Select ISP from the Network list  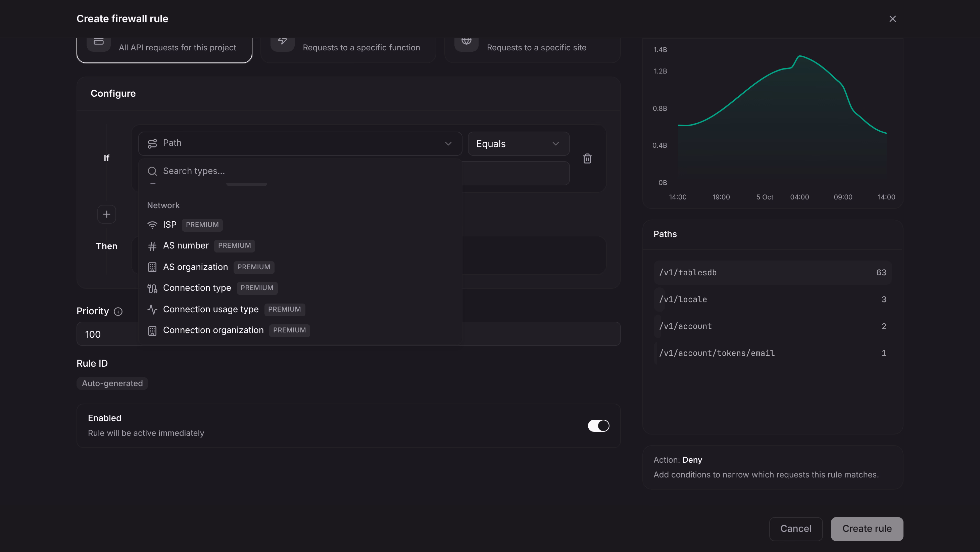(300, 225)
